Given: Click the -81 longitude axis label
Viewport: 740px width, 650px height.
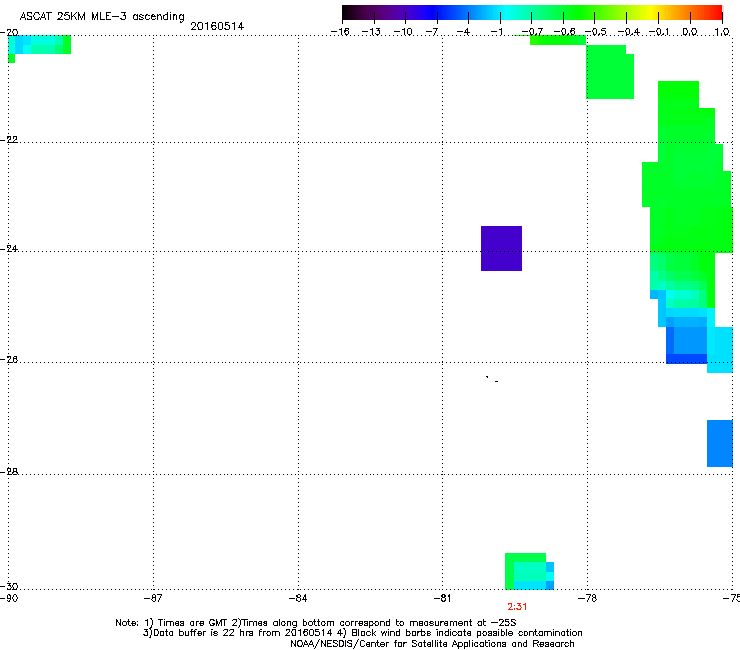Looking at the screenshot, I should coord(442,599).
